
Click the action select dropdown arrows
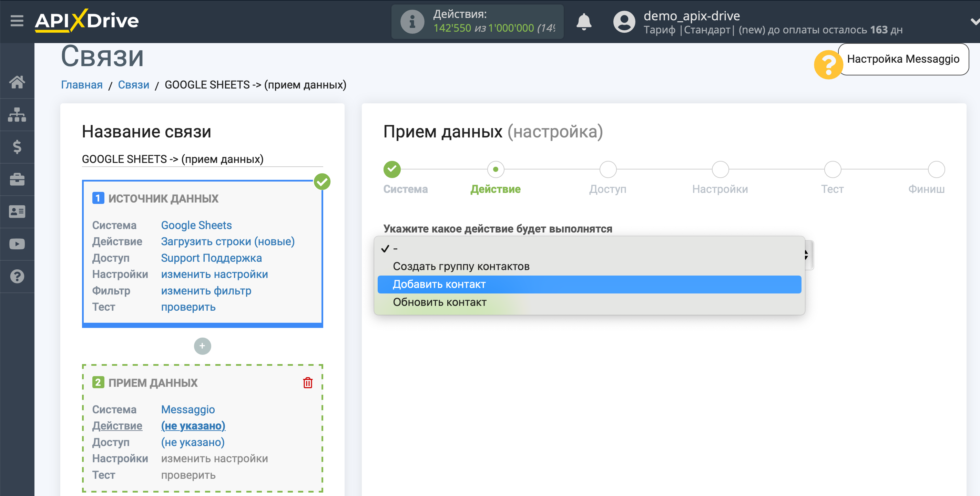point(806,255)
